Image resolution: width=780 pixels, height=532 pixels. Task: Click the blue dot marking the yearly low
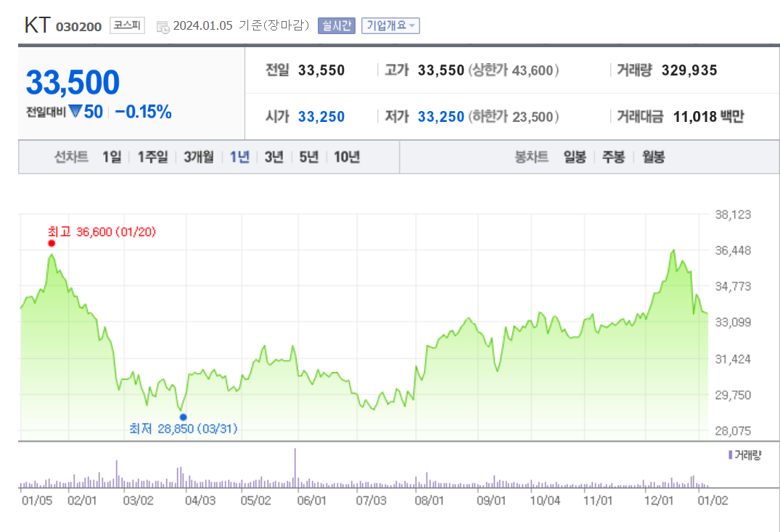184,417
